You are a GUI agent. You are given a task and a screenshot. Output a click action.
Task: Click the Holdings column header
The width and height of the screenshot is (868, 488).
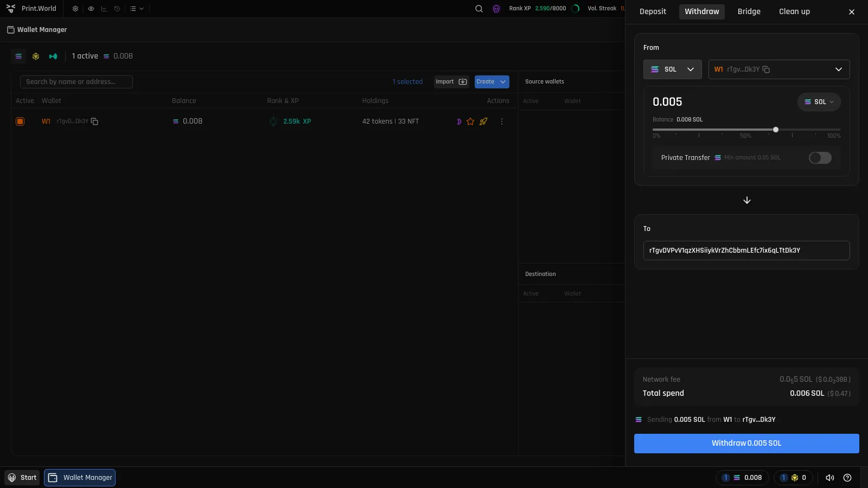pyautogui.click(x=375, y=101)
